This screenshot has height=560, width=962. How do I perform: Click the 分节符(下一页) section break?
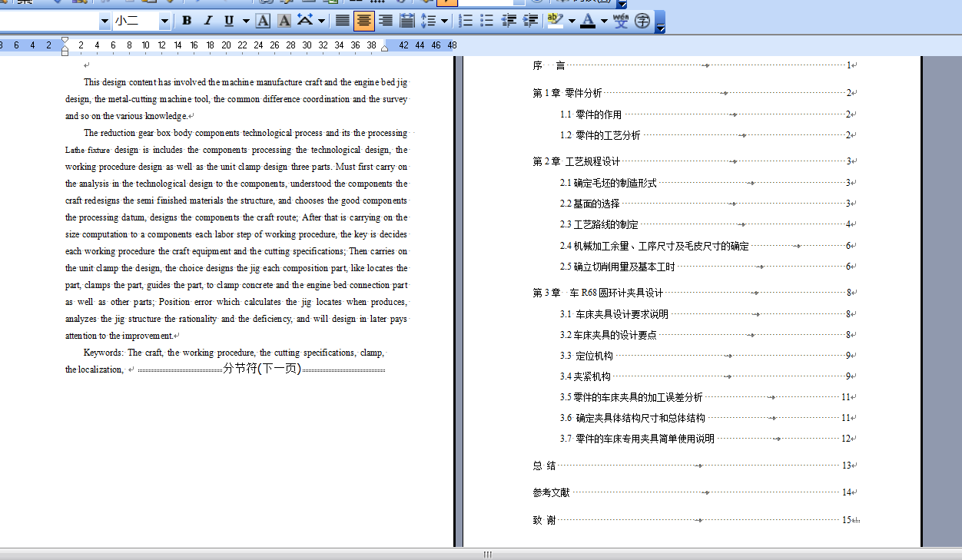261,369
